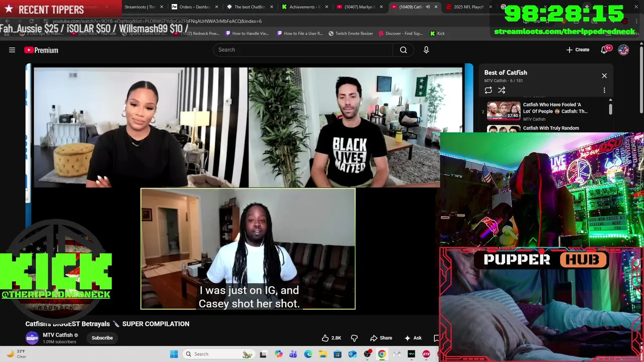Open OBS Studio from taskbar
Image resolution: width=644 pixels, height=362 pixels.
(367, 354)
